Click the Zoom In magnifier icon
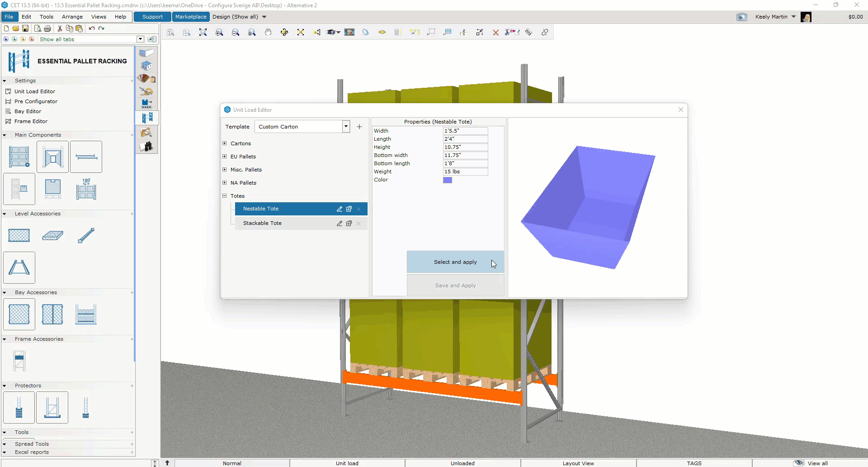 point(219,32)
